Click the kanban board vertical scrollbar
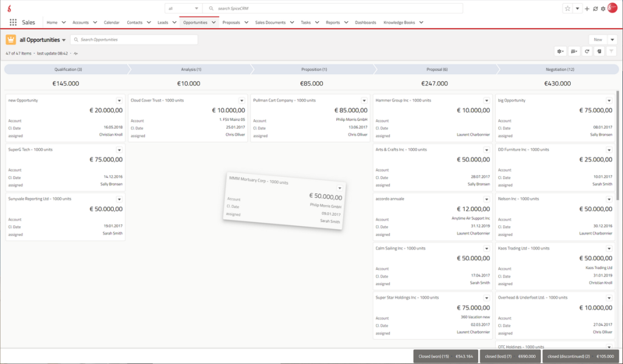Image resolution: width=623 pixels, height=364 pixels. 618,146
